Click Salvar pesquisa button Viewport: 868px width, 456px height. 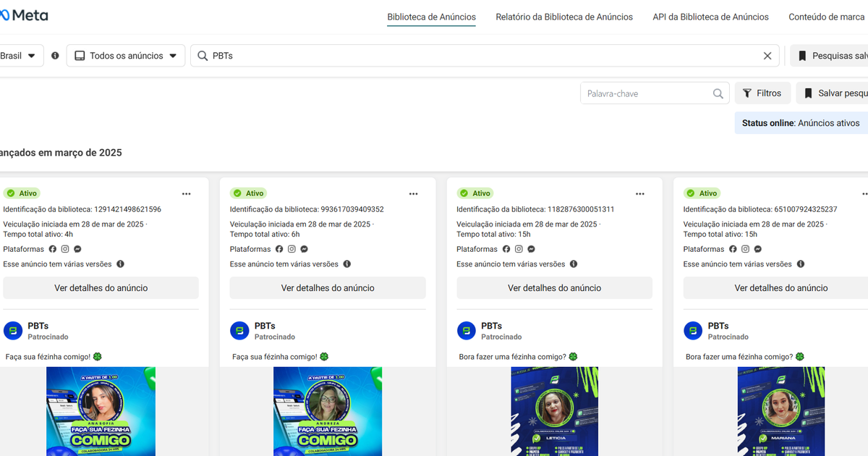833,93
